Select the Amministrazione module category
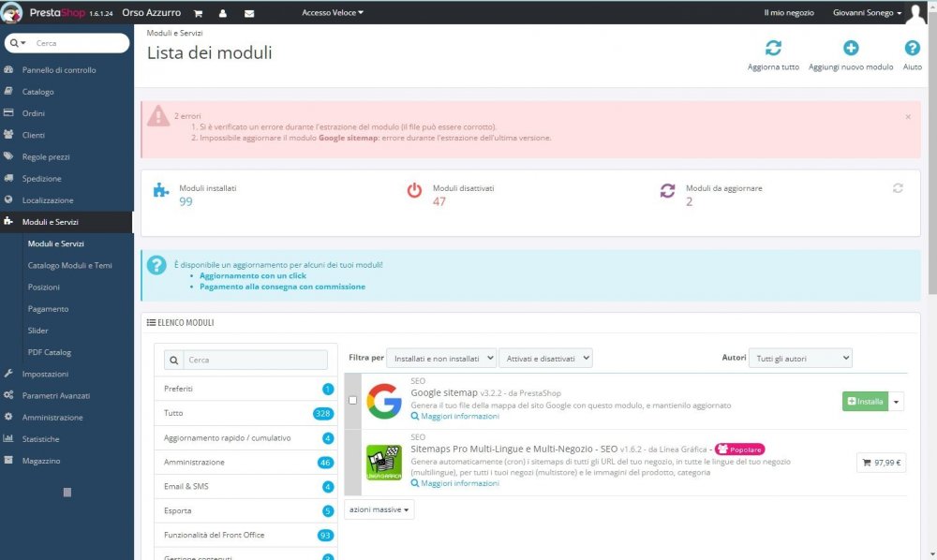The height and width of the screenshot is (560, 937). [x=245, y=462]
